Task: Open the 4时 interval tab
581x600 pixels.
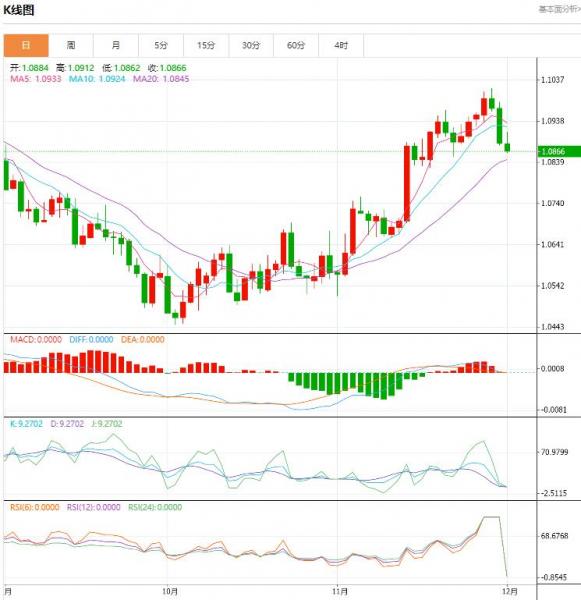Action: [341, 46]
